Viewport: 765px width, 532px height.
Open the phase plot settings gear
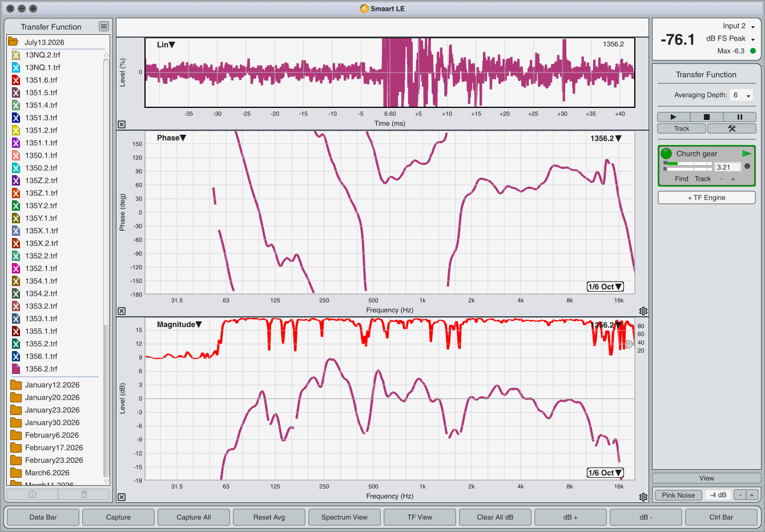[x=643, y=311]
